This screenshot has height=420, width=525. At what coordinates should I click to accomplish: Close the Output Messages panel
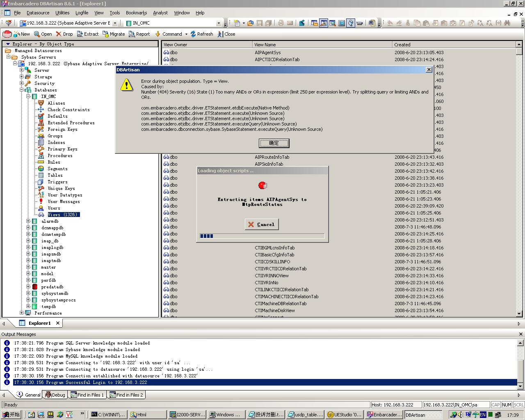(521, 334)
